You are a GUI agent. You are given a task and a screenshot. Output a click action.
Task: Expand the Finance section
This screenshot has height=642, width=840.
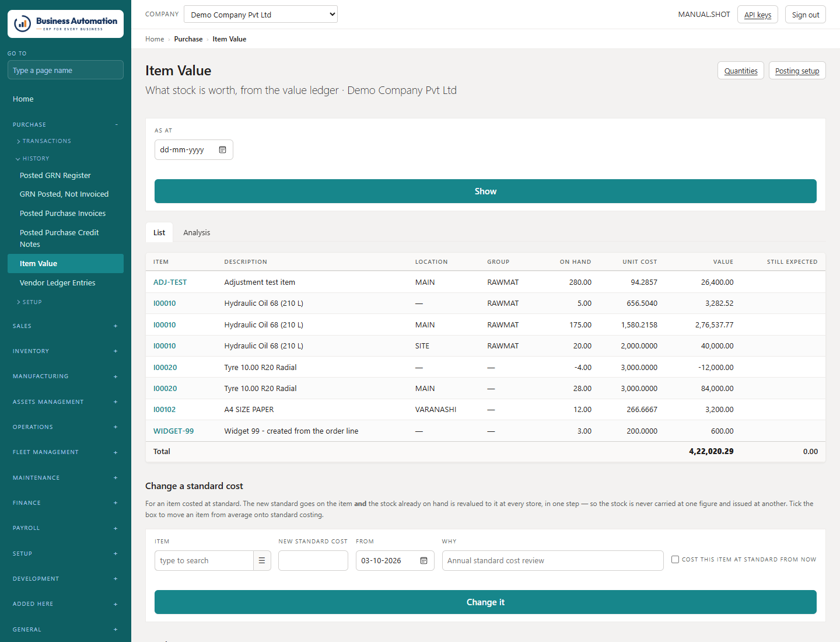pyautogui.click(x=65, y=503)
